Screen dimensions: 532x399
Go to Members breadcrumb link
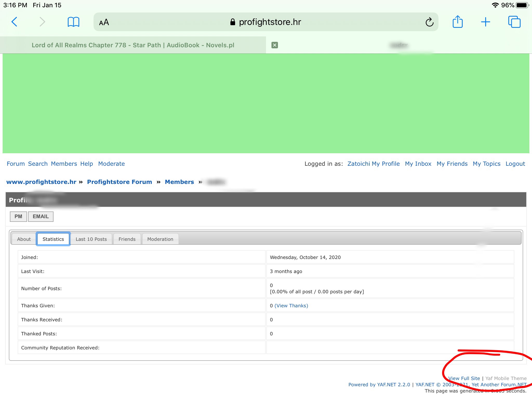pyautogui.click(x=179, y=182)
